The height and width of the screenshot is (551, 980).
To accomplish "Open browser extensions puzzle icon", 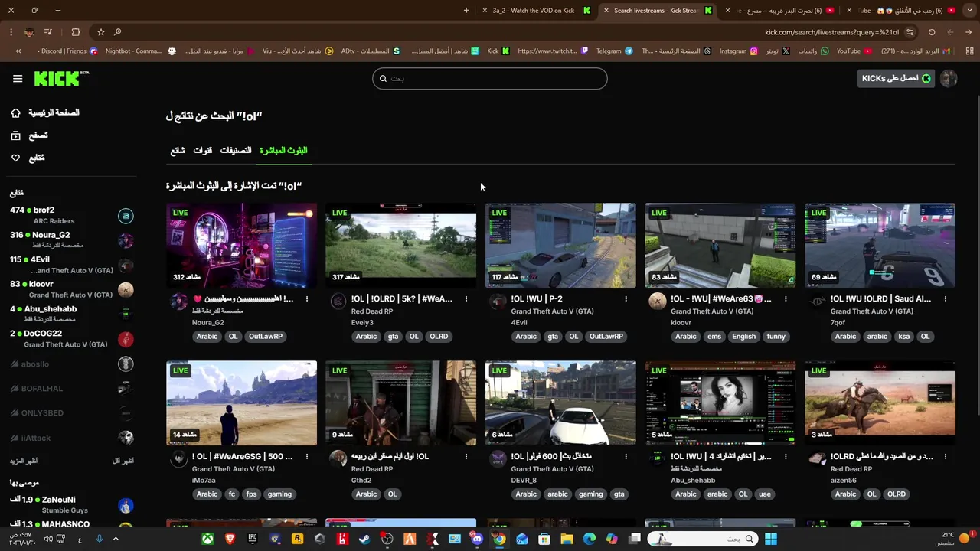I will (75, 32).
